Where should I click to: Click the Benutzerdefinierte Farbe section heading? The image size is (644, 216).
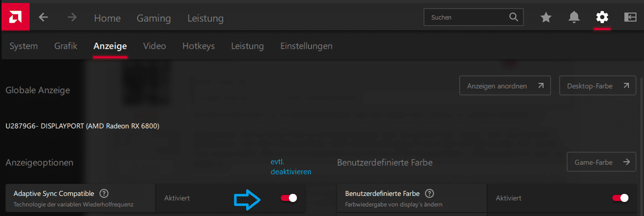[x=385, y=163]
